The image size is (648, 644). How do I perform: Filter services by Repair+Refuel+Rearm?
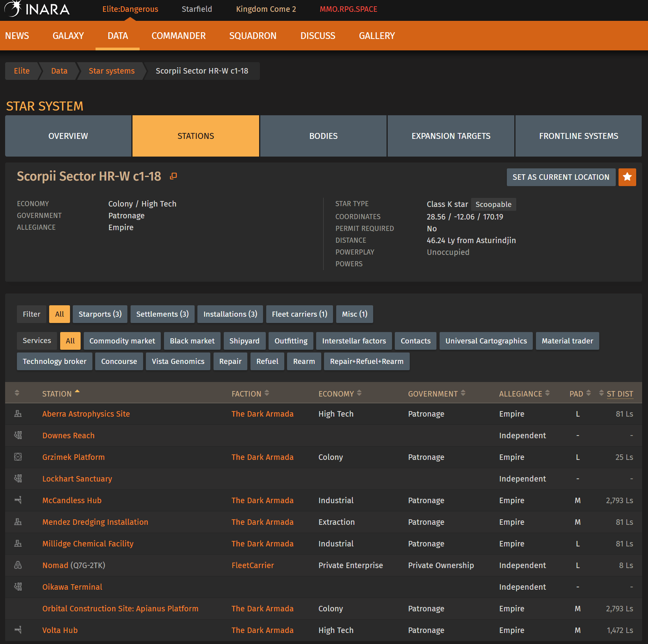tap(366, 362)
